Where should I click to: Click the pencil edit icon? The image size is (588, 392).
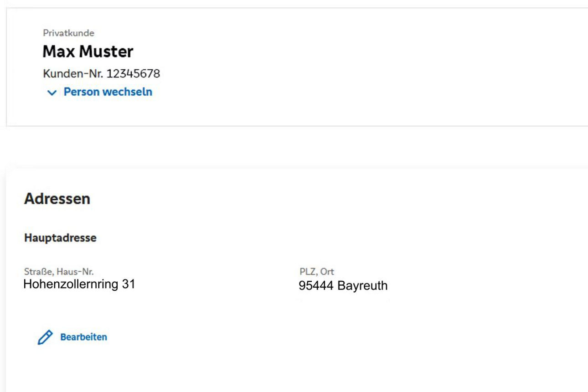45,337
